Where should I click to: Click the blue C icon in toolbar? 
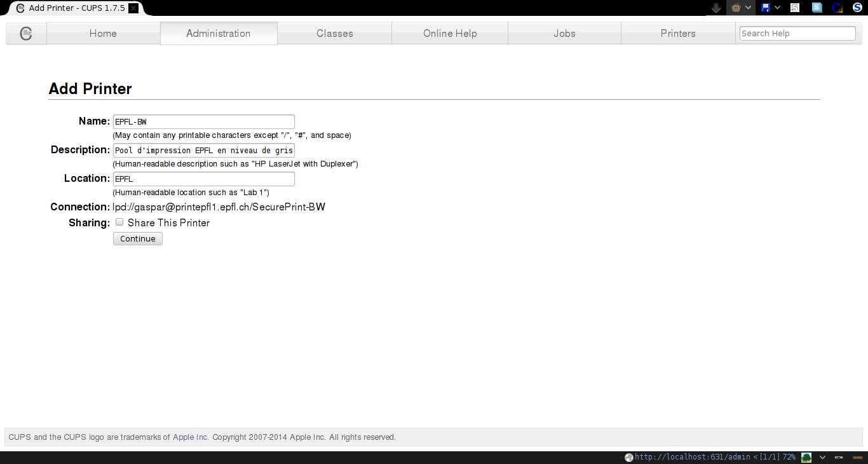tap(837, 8)
